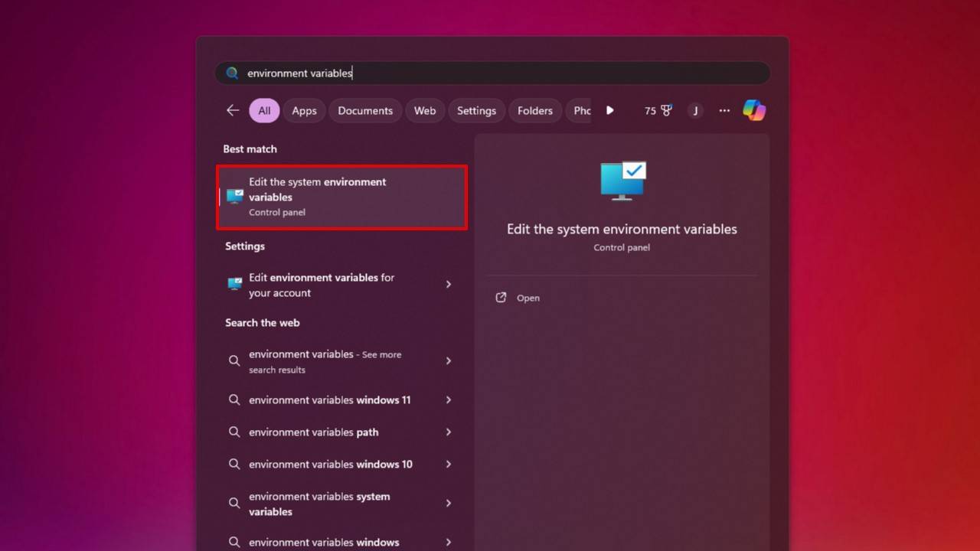Open the three-dot more options menu
The width and height of the screenshot is (980, 551).
(724, 110)
